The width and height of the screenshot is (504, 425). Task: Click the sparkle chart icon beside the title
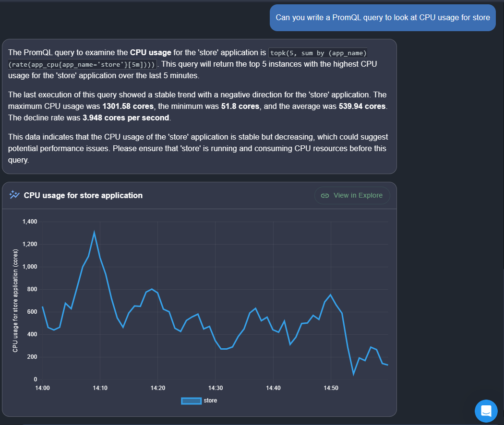[14, 195]
